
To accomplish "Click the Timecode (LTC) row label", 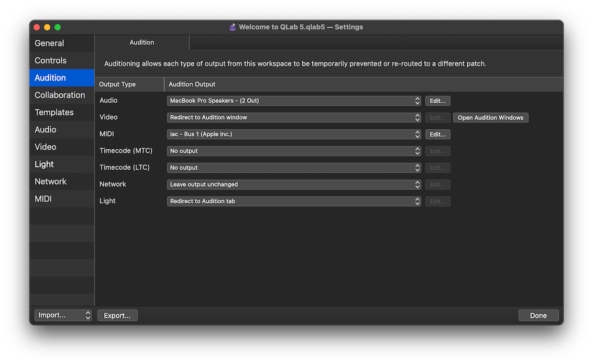I will click(125, 167).
